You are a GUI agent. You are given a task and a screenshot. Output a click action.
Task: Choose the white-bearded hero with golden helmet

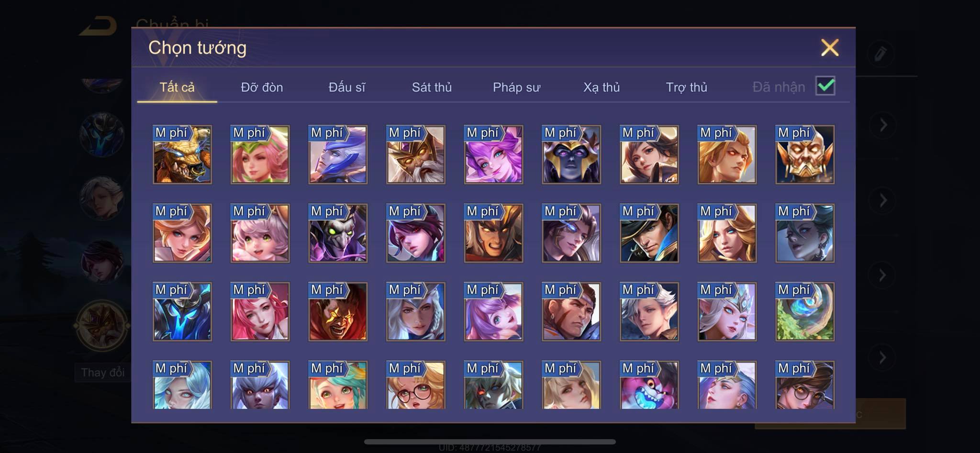tap(415, 155)
